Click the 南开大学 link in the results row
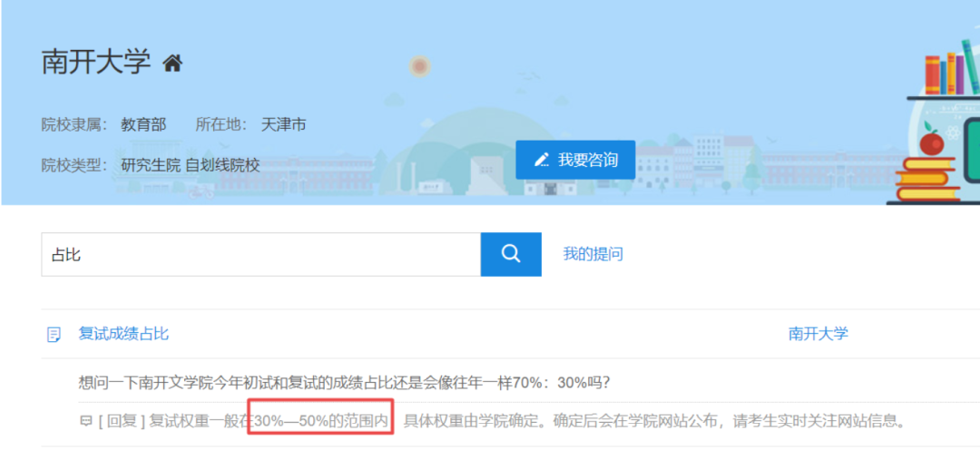The image size is (980, 461). (x=818, y=334)
